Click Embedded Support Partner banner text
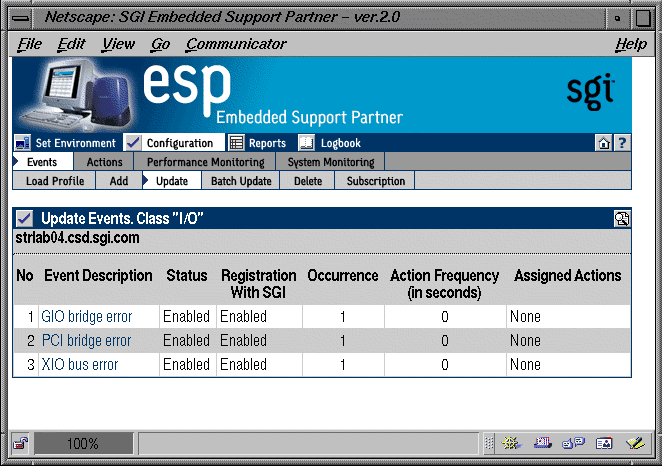Viewport: 662px width, 466px height. click(x=309, y=118)
